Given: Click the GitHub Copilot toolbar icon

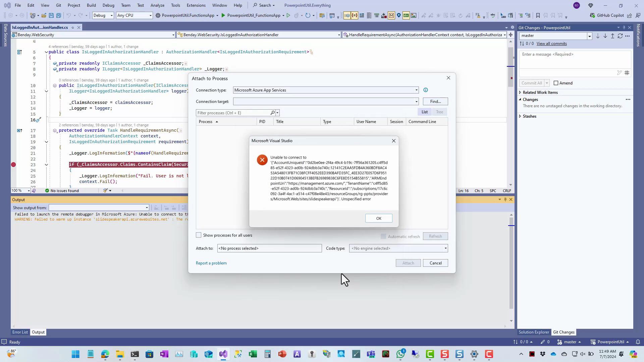Looking at the screenshot, I should (592, 15).
